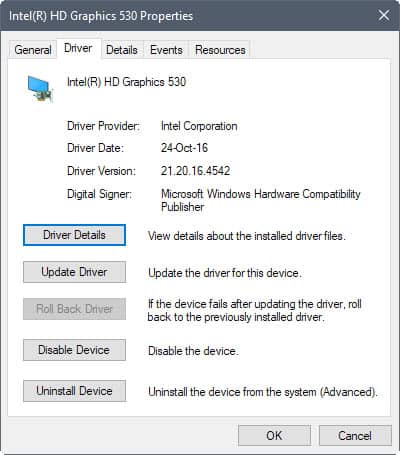Open the Resources tab
This screenshot has height=455, width=400.
[x=220, y=50]
